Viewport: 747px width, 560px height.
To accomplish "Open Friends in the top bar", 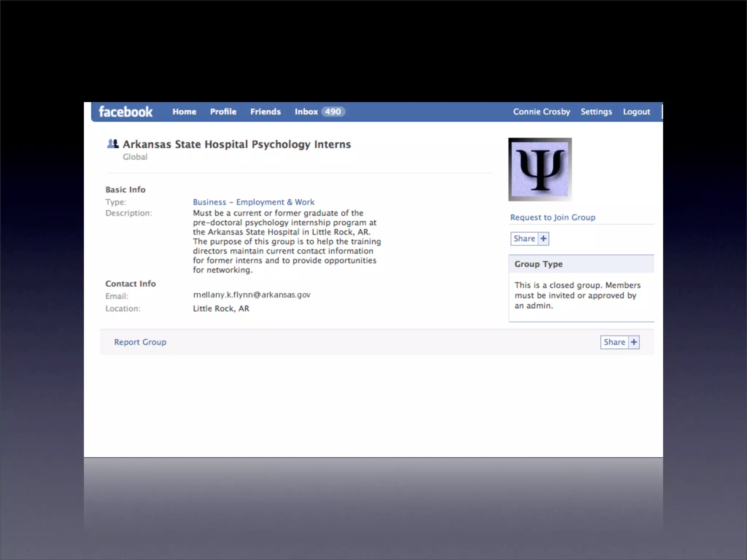I will click(265, 112).
